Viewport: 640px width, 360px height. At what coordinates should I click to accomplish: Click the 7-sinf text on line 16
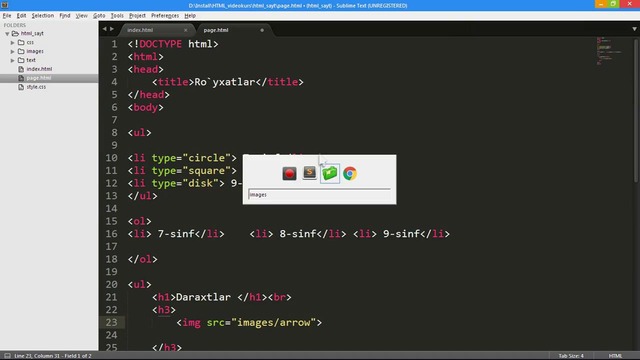pos(176,234)
